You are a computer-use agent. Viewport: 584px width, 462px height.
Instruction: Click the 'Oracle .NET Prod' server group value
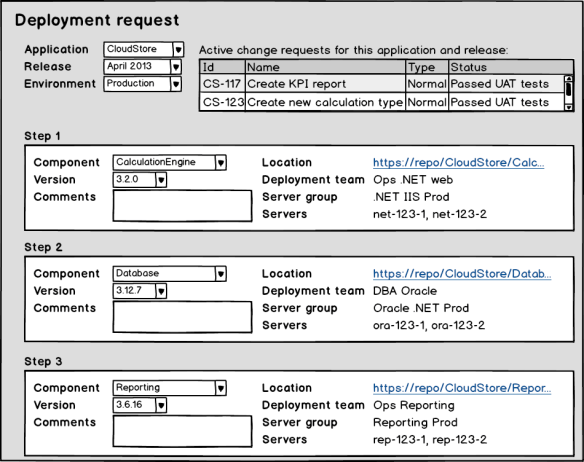pos(421,308)
